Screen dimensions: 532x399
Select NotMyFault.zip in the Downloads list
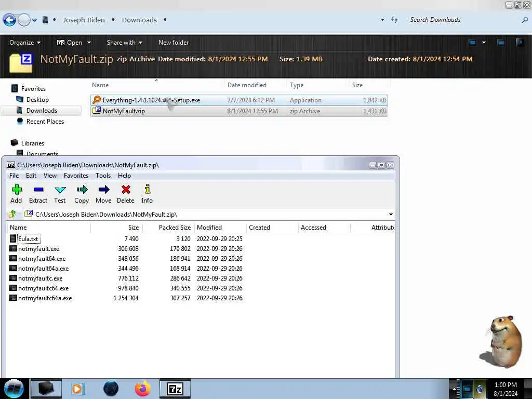(239, 111)
